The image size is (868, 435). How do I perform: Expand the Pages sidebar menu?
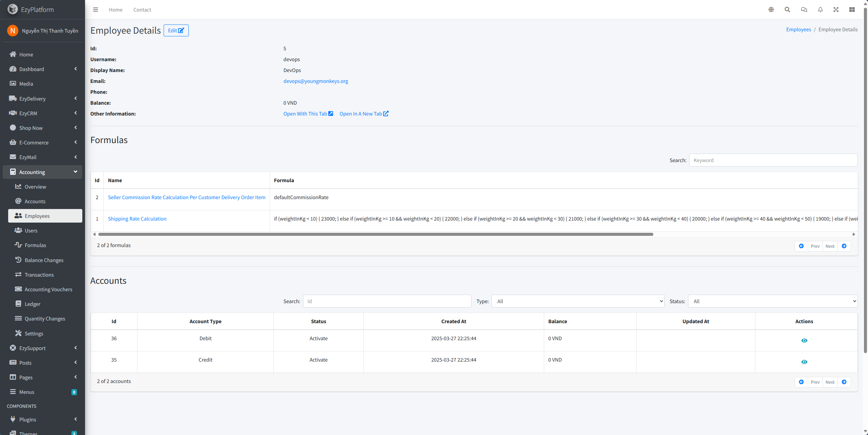[43, 377]
